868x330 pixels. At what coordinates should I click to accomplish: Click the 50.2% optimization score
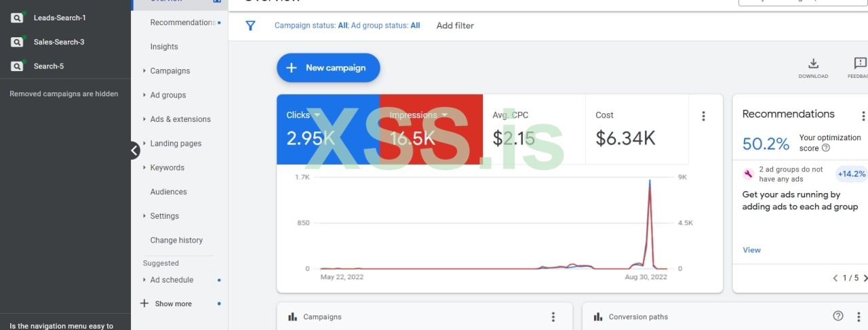coord(766,144)
